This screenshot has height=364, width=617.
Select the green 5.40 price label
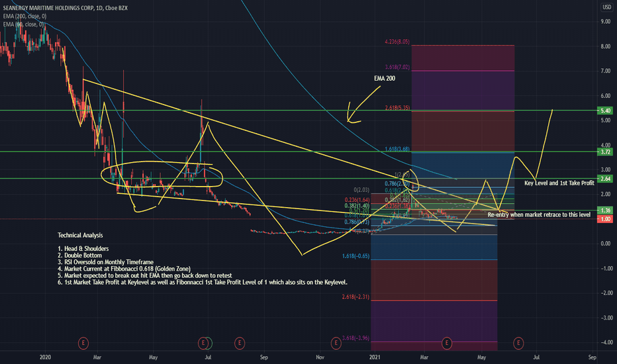click(x=605, y=111)
